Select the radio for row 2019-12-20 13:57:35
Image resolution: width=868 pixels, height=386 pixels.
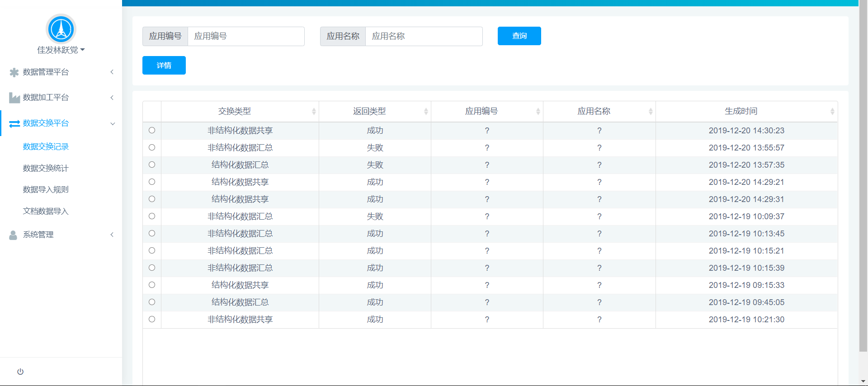(152, 165)
